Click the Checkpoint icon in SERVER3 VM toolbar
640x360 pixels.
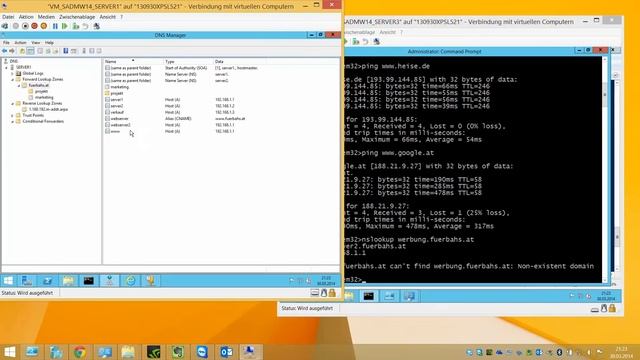tap(356, 42)
